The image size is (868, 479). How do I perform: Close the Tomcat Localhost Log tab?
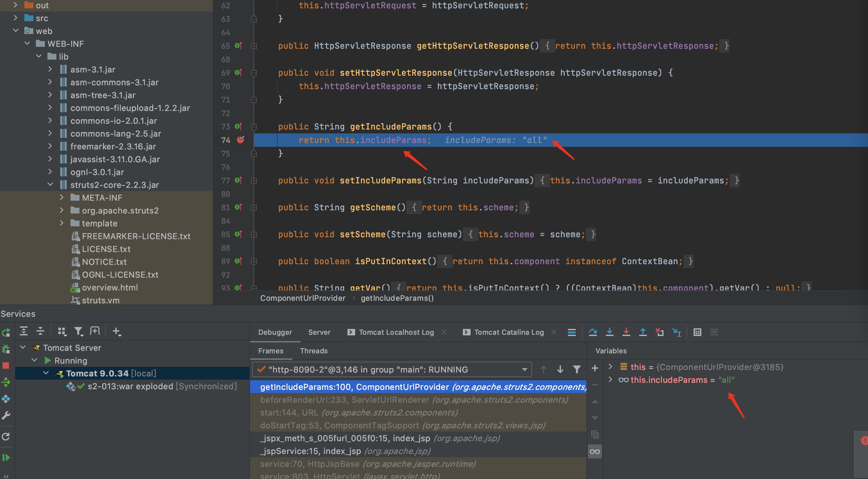pyautogui.click(x=444, y=332)
